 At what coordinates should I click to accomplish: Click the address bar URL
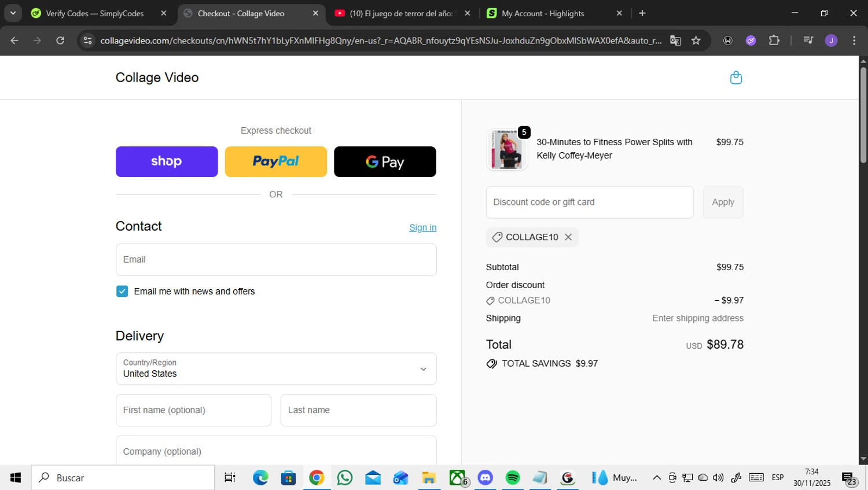(381, 40)
